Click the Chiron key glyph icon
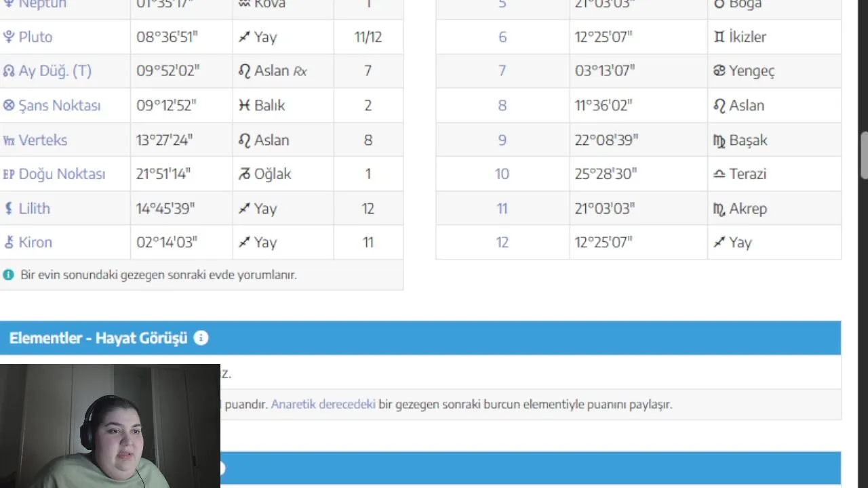Screen dimensions: 868x488 click(9, 242)
